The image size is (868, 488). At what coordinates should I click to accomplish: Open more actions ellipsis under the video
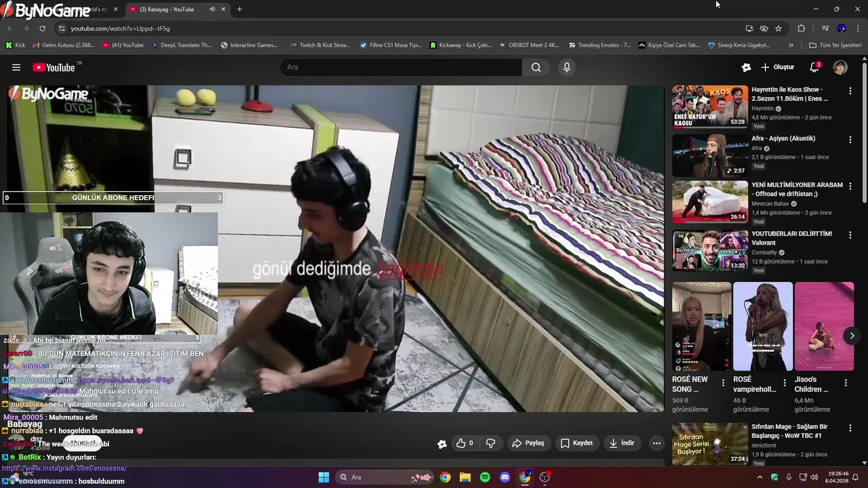656,443
